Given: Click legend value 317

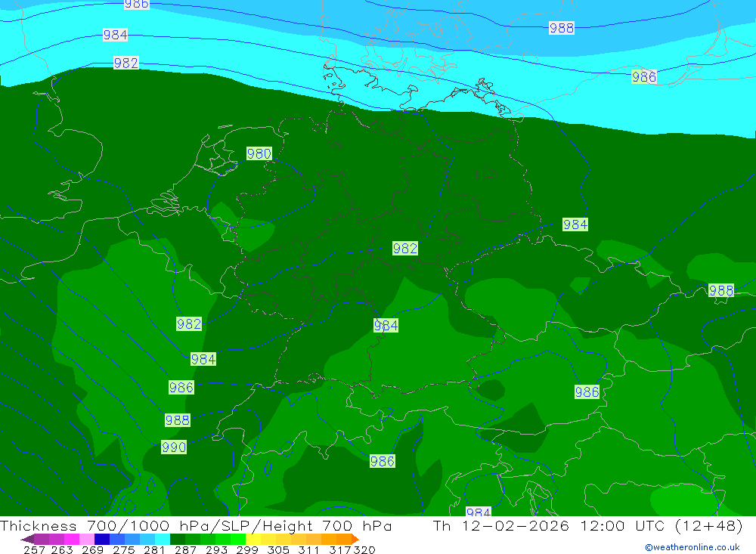Looking at the screenshot, I should point(340,549).
